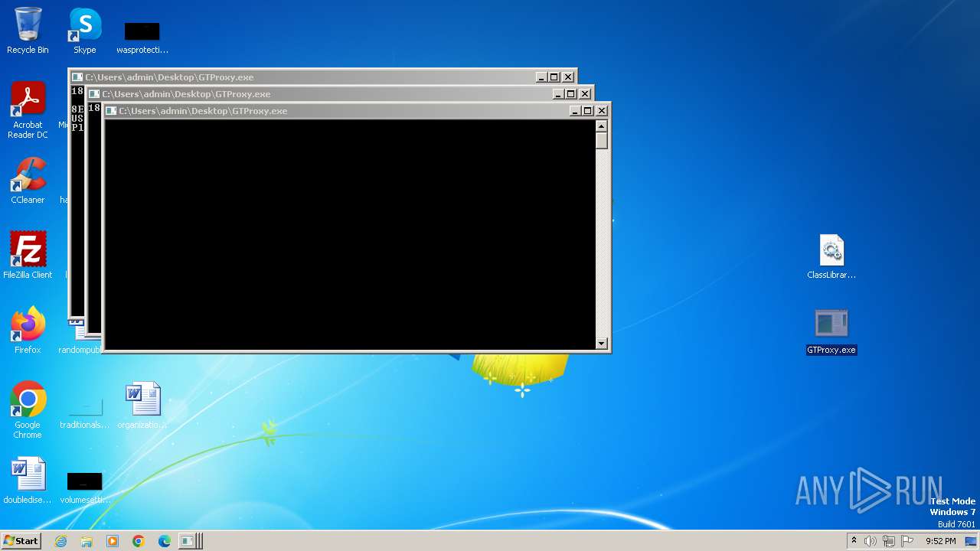Click the front console scrollbar thumb
980x551 pixels.
(602, 141)
